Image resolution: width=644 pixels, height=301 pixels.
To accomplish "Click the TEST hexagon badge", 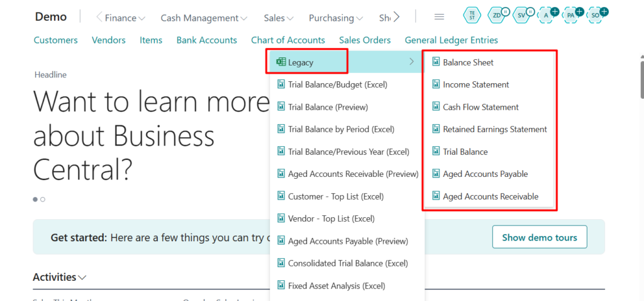I will click(x=472, y=16).
